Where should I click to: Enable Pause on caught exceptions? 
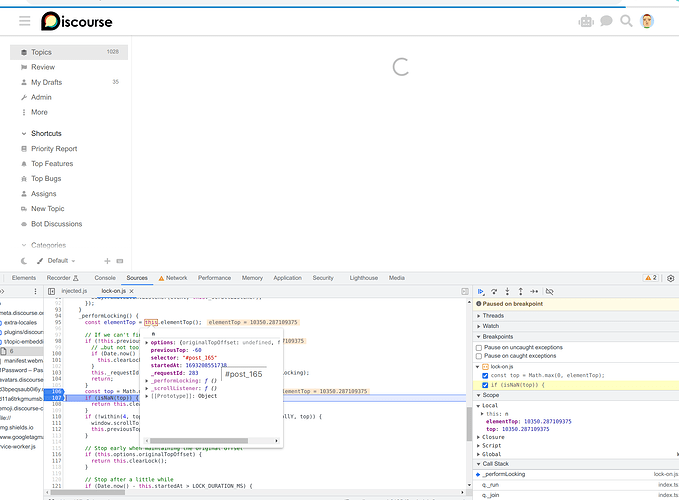tap(479, 356)
